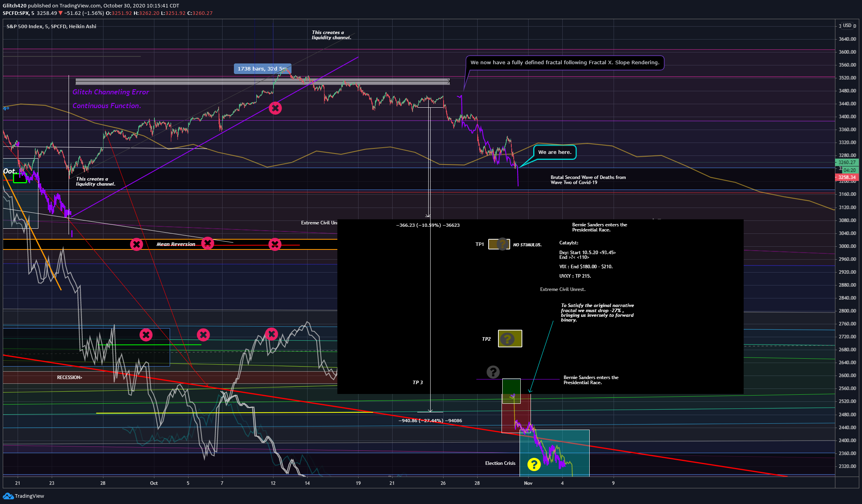
Task: Select the '12' date on time axis
Action: [273, 483]
